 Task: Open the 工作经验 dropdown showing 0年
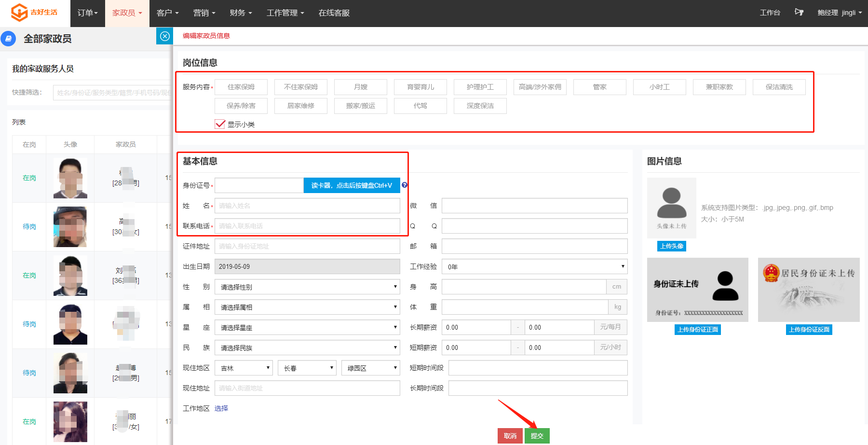tap(535, 266)
